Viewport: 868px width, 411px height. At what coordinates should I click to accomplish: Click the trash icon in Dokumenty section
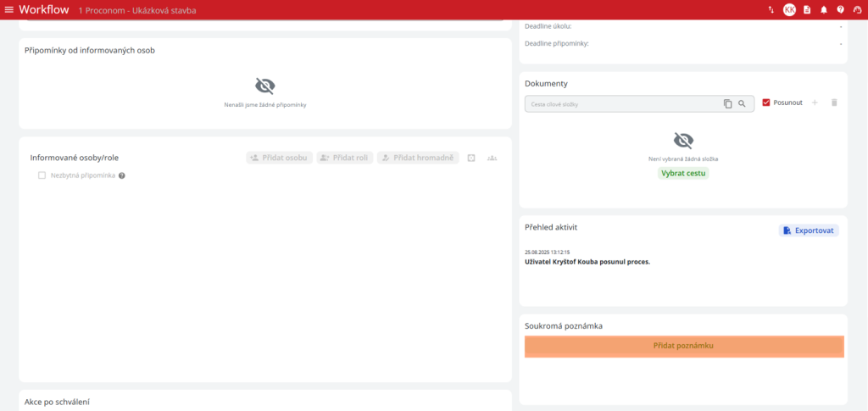click(x=834, y=103)
